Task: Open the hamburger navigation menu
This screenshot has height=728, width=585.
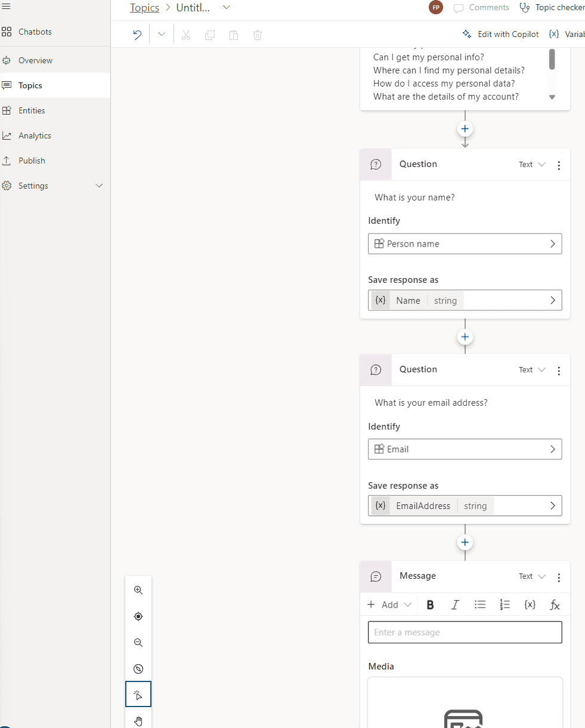Action: 7,6
